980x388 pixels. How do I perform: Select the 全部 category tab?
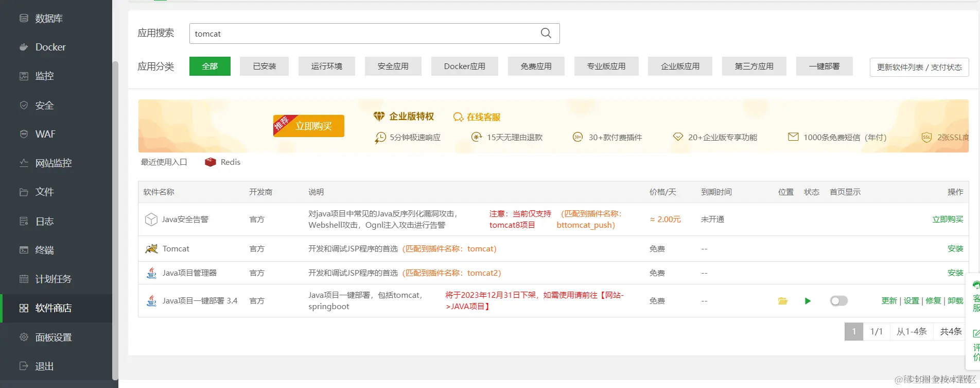(x=210, y=66)
